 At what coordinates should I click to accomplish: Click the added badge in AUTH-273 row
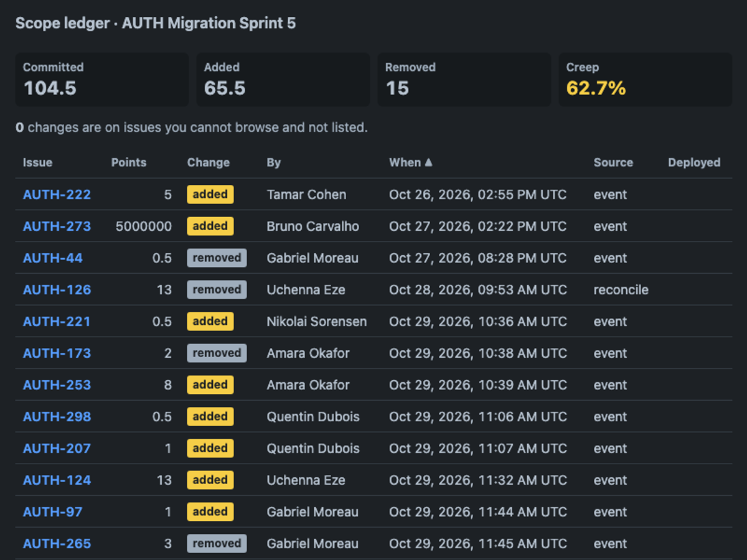210,226
